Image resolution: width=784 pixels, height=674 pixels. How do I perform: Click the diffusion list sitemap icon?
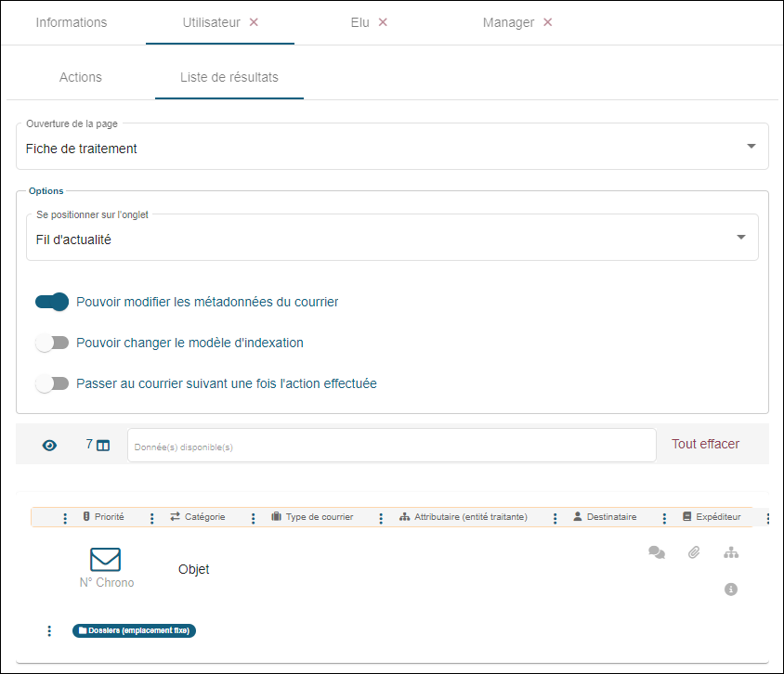731,552
